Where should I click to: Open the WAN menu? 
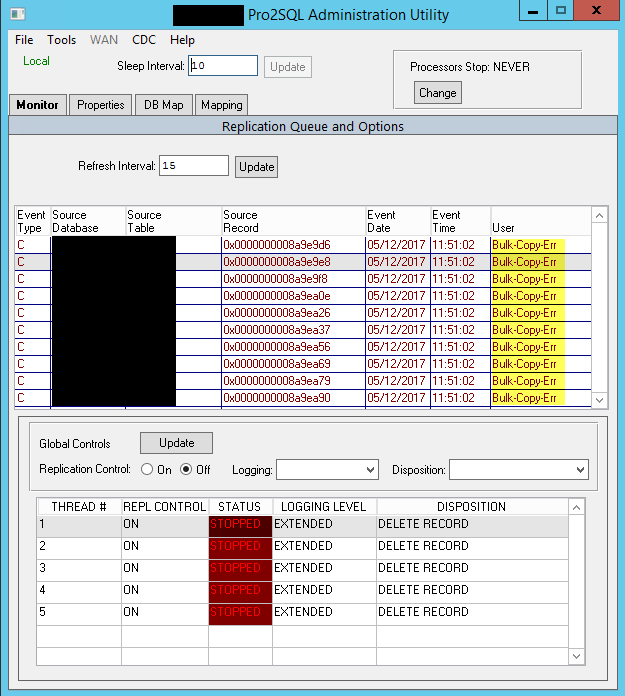pos(104,40)
